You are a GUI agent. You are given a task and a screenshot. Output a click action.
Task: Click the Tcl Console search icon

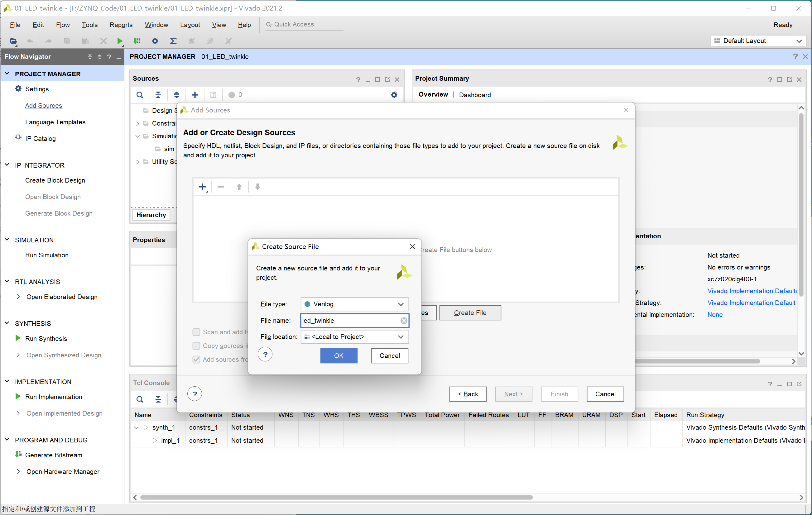(x=140, y=399)
